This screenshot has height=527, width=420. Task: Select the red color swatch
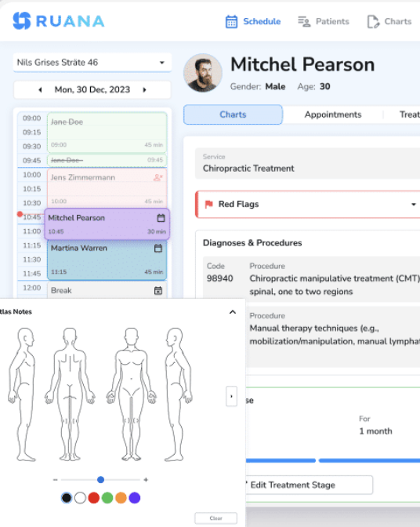point(94,498)
